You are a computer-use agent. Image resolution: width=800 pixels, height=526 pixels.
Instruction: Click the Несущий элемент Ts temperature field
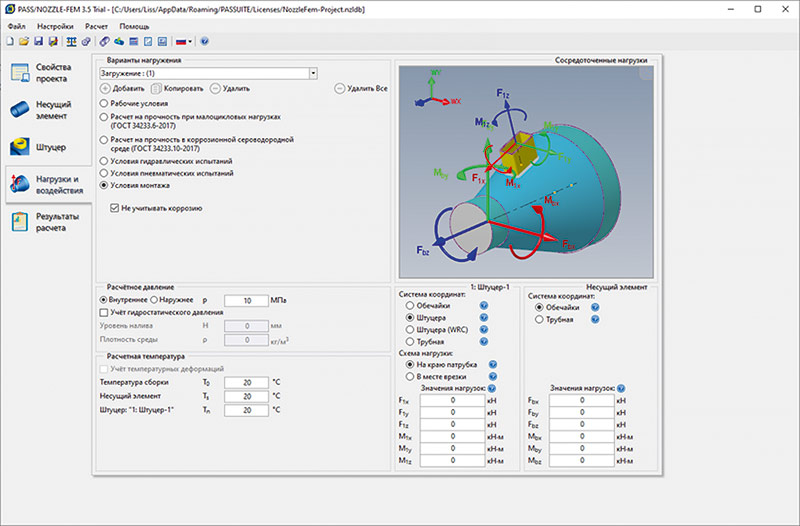246,396
